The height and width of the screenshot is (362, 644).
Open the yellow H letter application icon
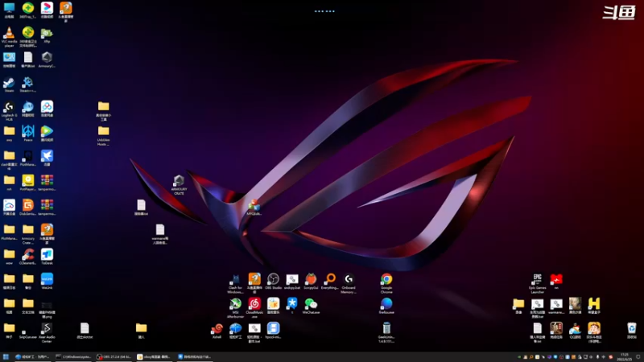[594, 304]
